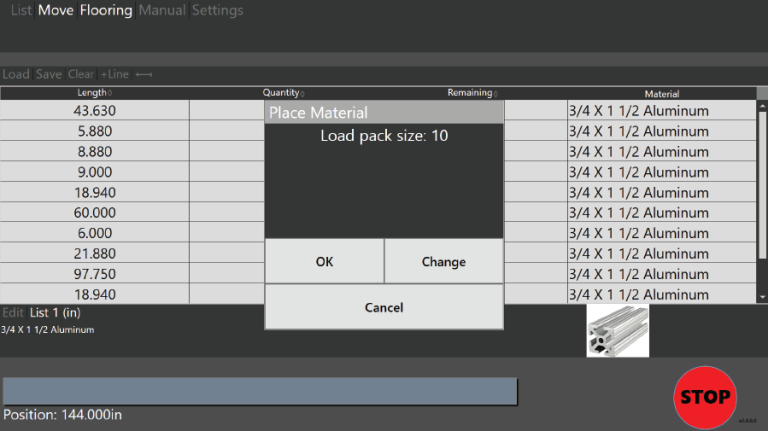The image size is (768, 431).
Task: Sort by Length column header
Action: coord(95,93)
